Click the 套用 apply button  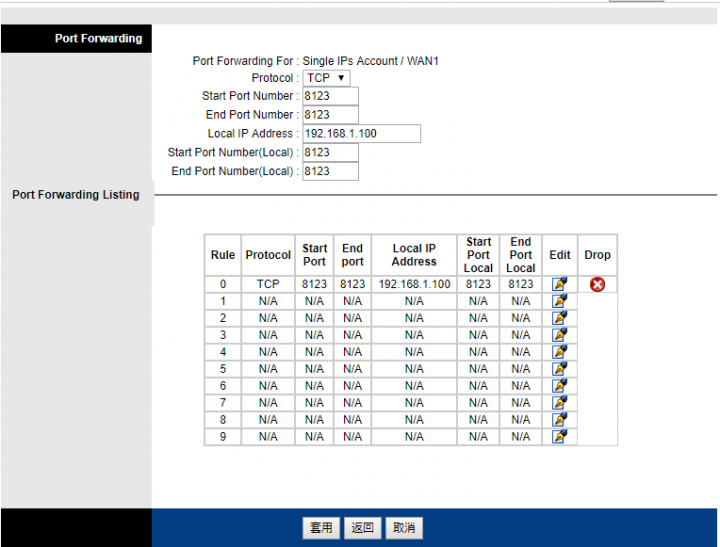321,528
